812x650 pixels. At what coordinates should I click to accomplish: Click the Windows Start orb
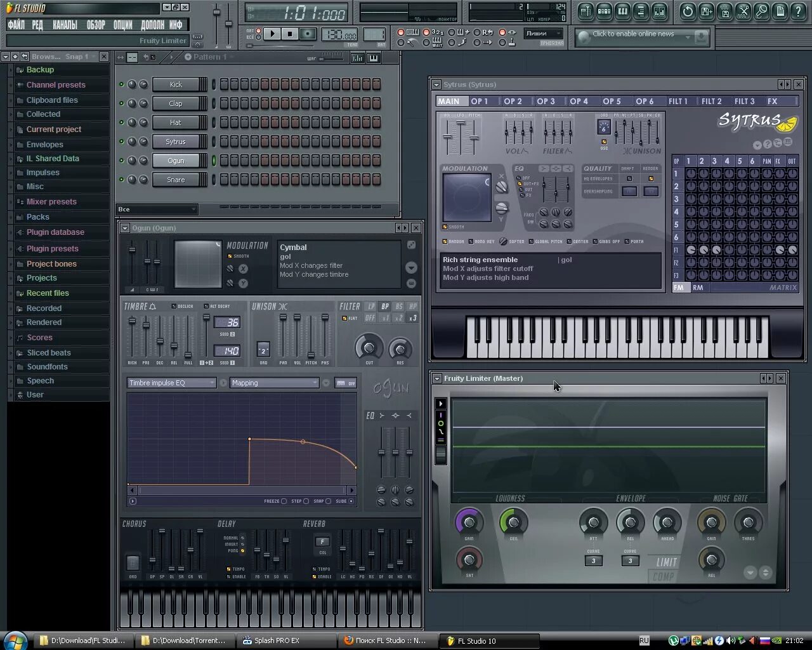[15, 640]
